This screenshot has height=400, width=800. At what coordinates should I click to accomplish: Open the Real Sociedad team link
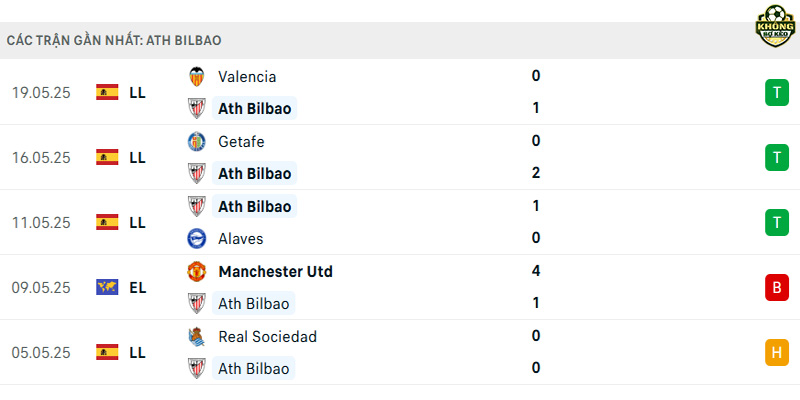[x=267, y=337]
